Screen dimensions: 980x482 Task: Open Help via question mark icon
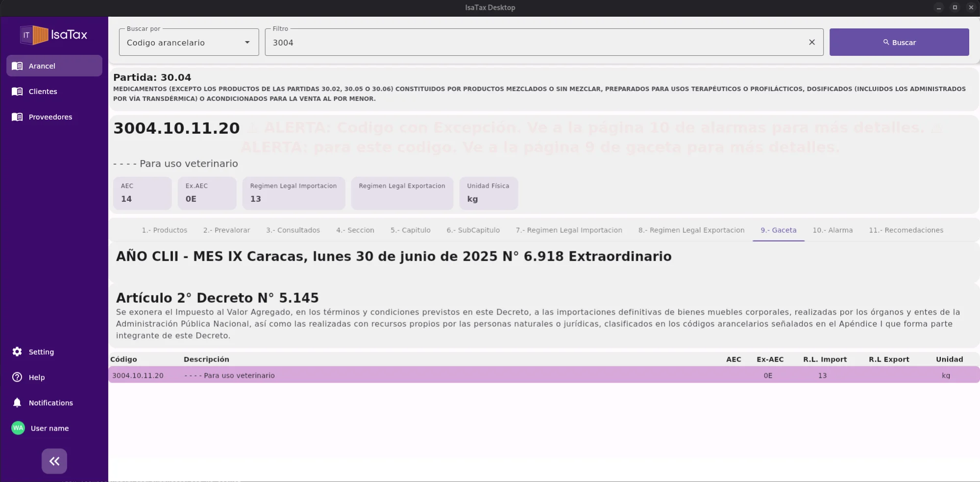point(17,377)
